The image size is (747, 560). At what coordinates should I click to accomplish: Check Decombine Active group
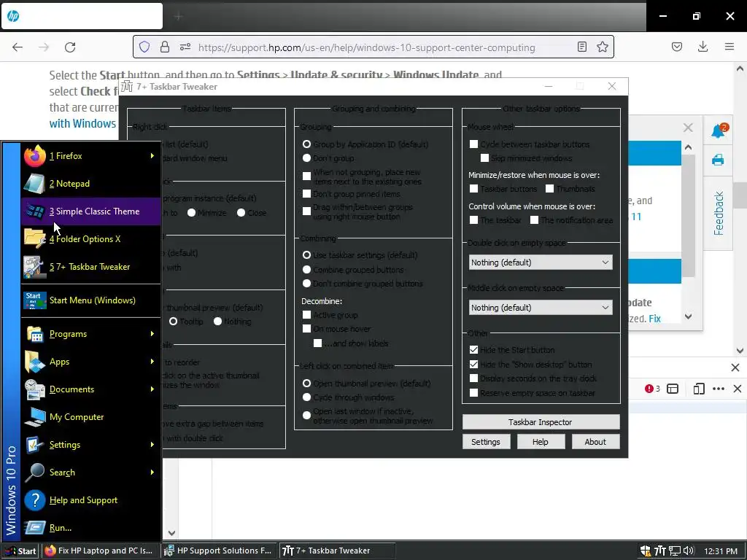[x=307, y=315]
